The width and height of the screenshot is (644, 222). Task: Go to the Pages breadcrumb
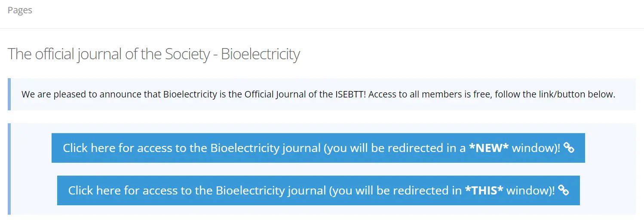pos(20,10)
